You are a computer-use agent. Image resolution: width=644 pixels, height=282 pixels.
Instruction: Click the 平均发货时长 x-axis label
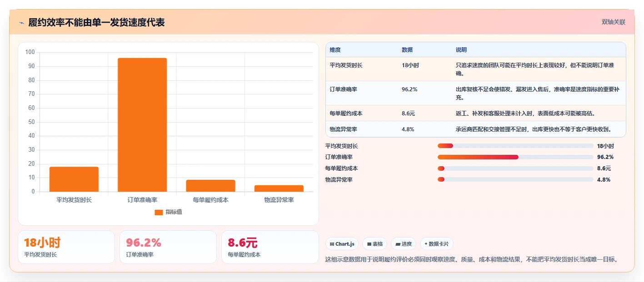click(x=74, y=200)
